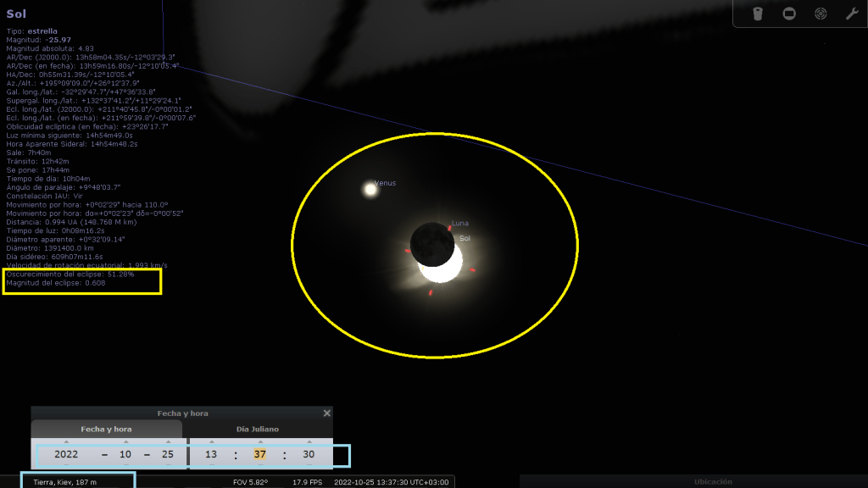The width and height of the screenshot is (868, 488).
Task: Enable the ocular telescope view icon
Action: tap(758, 14)
